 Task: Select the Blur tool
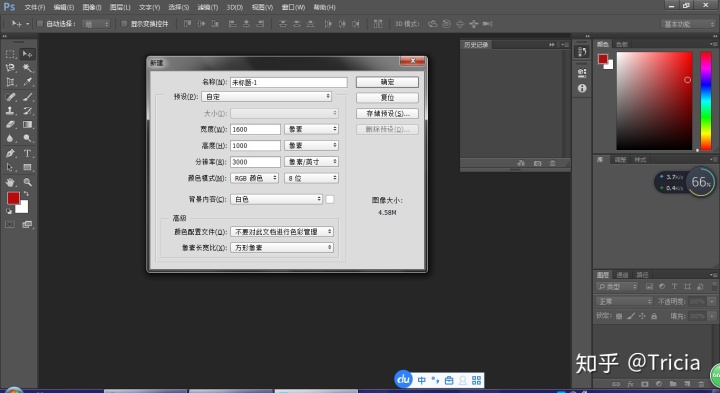[x=10, y=138]
